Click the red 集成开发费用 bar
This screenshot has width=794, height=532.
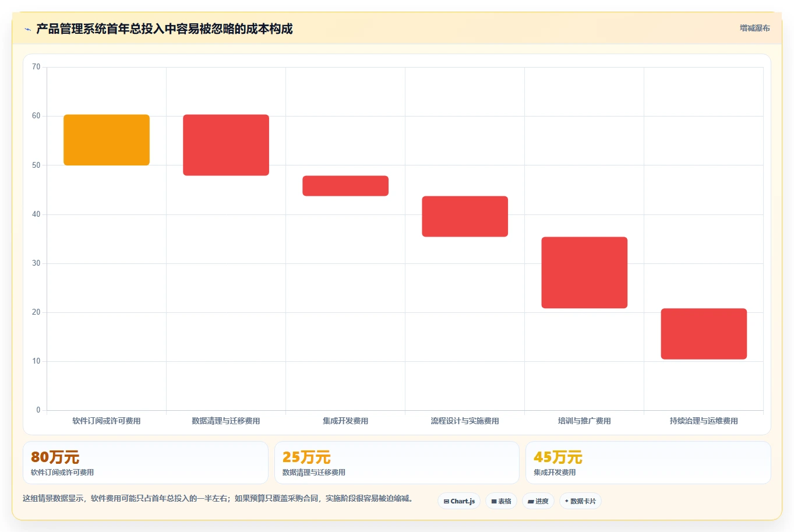(x=345, y=186)
